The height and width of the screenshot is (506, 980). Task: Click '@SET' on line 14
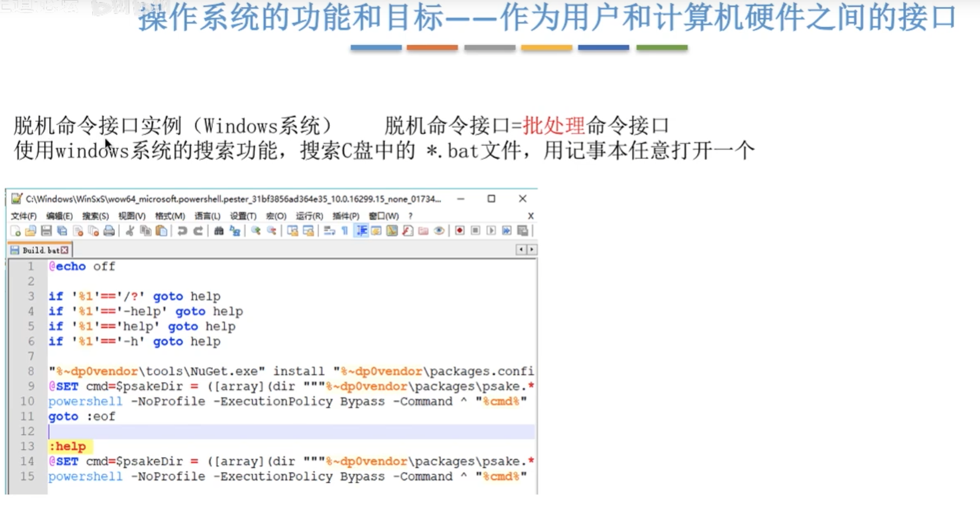point(63,461)
